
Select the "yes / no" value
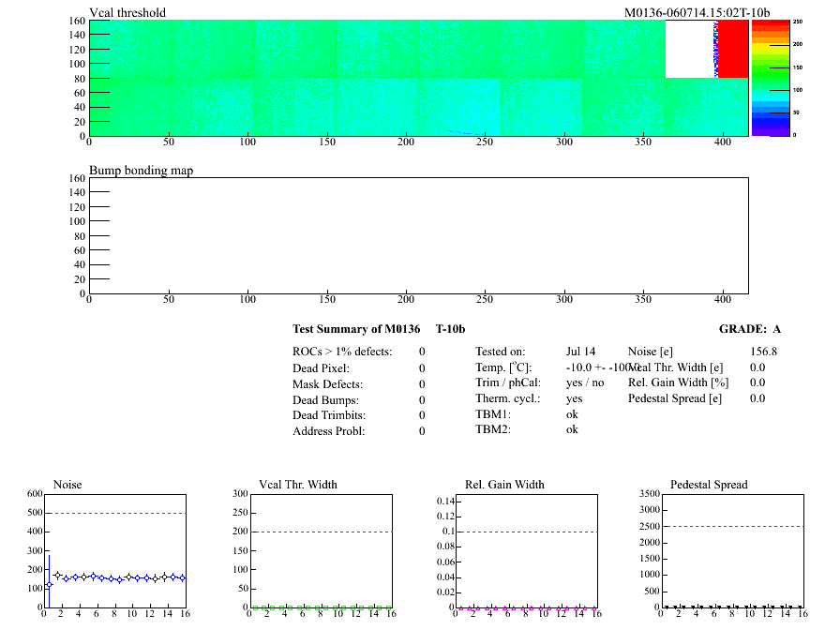[585, 382]
